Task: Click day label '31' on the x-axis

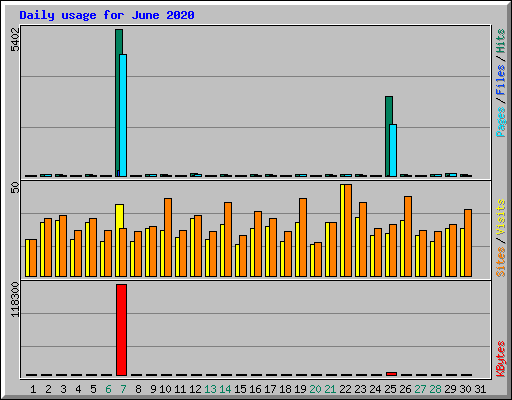Action: pos(480,389)
